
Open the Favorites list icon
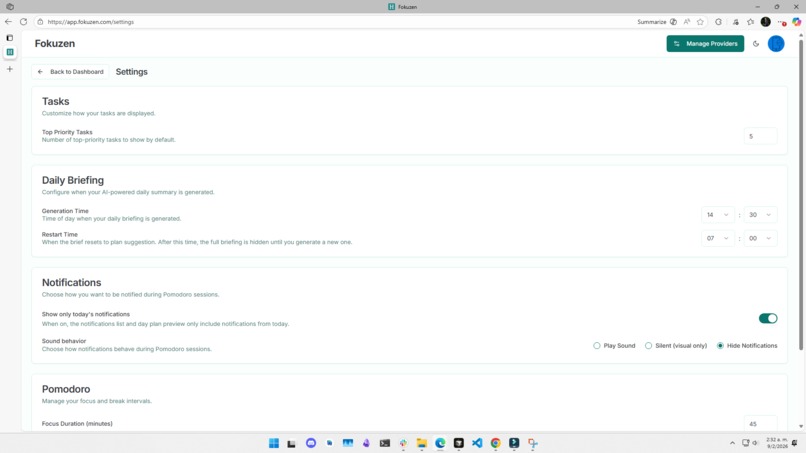click(x=750, y=22)
